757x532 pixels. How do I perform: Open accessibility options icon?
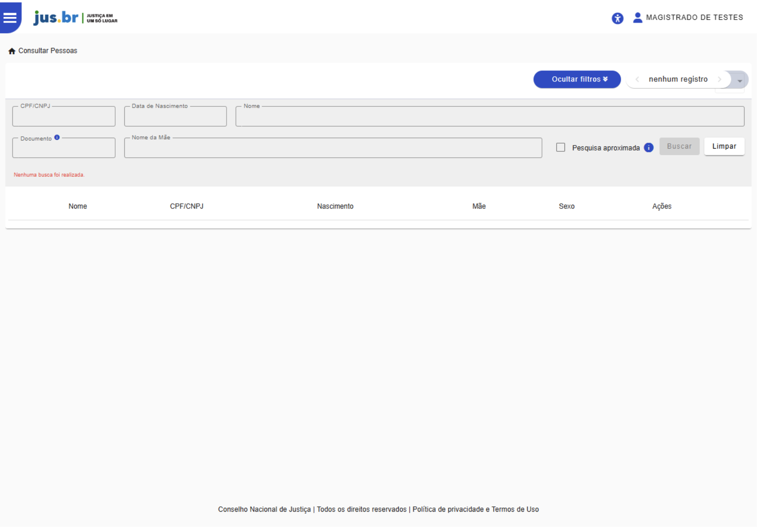(x=617, y=18)
